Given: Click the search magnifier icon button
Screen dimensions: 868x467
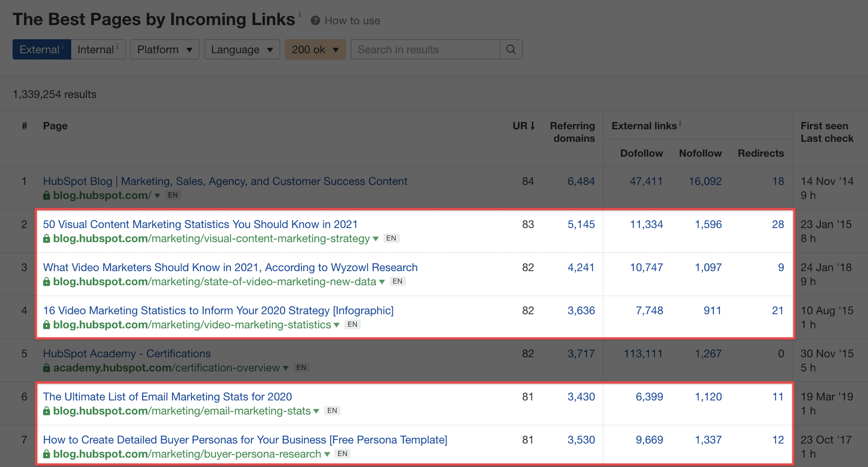Looking at the screenshot, I should tap(511, 50).
